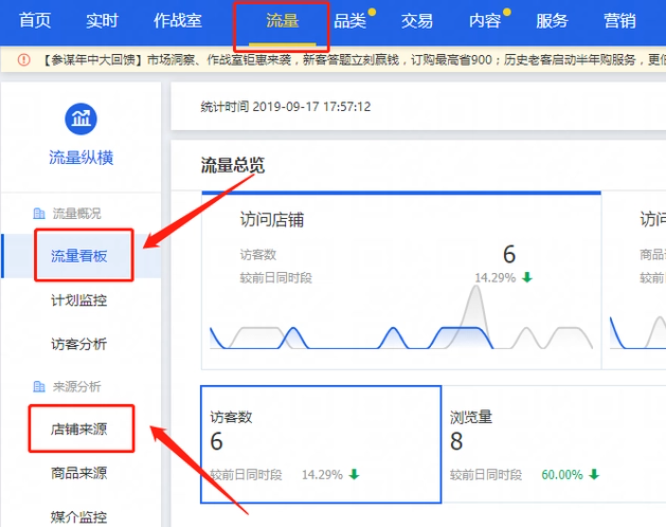Screen dimensions: 667x527
Task: Switch to the 首页 tab
Action: (x=35, y=21)
